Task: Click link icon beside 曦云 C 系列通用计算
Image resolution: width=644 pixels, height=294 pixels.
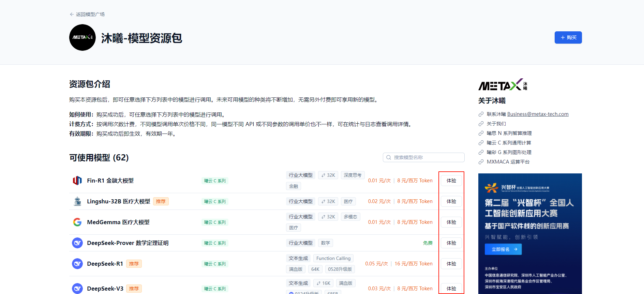Action: (481, 143)
